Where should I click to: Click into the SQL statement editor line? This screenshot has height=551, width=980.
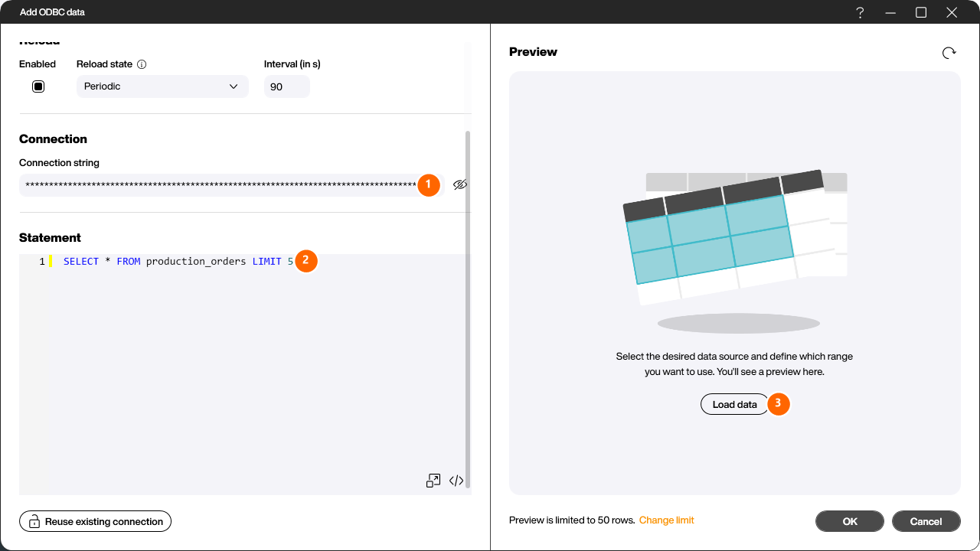coord(178,262)
